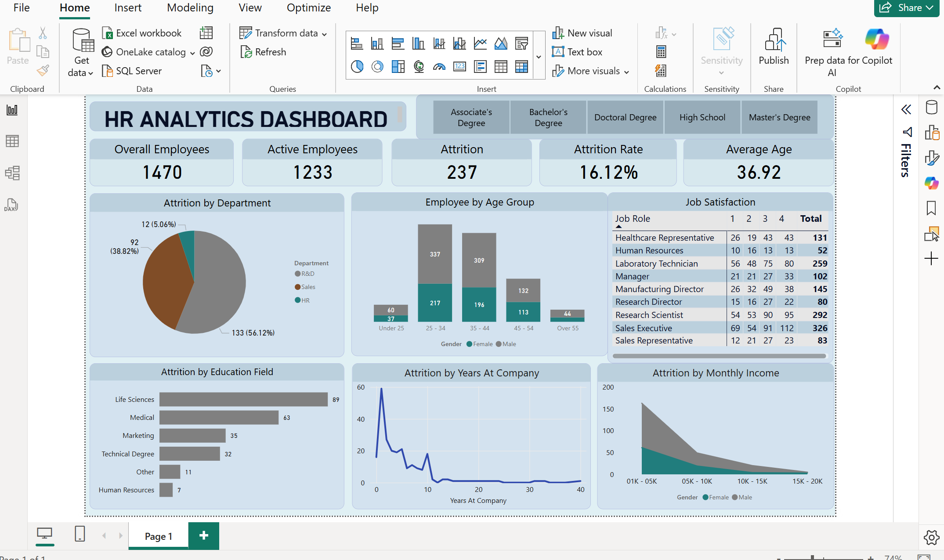Open DAX query view icon
Viewport: 944px width, 560px height.
11,205
